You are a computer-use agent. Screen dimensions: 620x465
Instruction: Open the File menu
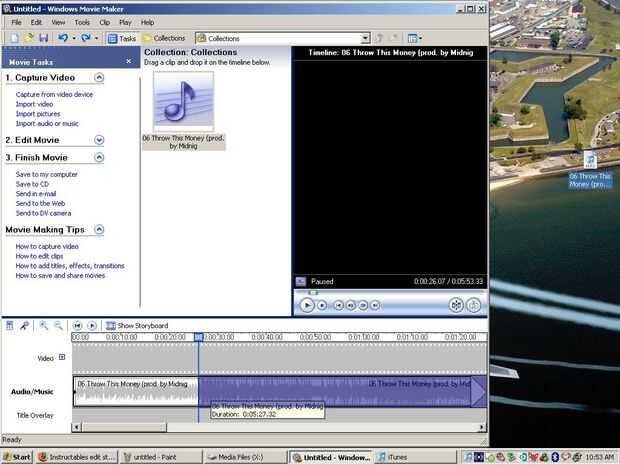tap(16, 22)
